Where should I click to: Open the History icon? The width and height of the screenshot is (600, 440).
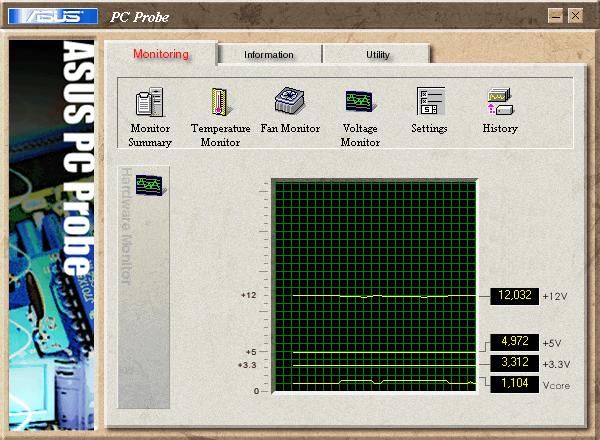coord(500,101)
